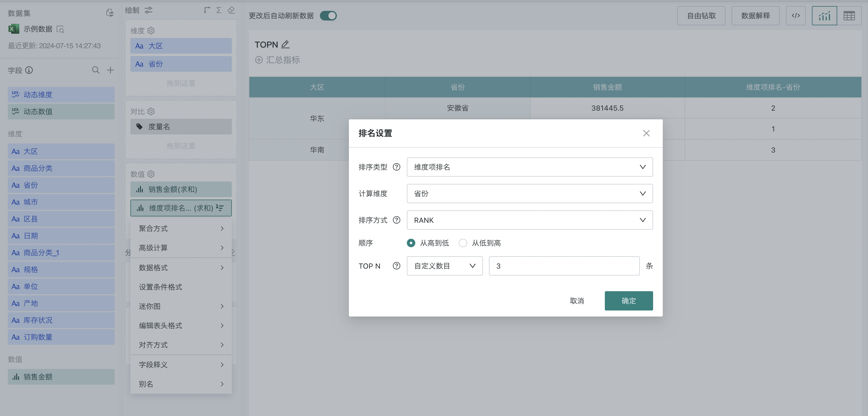Expand 对齐方式 submenu
The image size is (868, 416).
tap(181, 345)
